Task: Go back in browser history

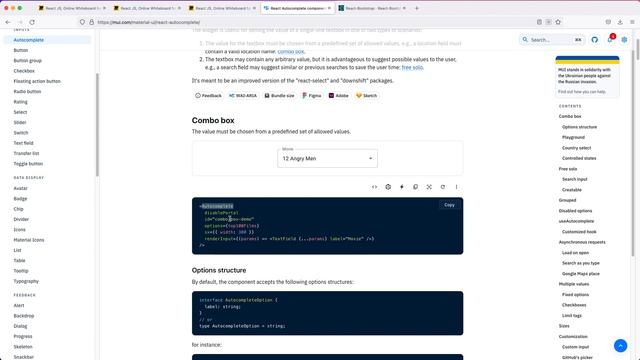Action: click(8, 22)
